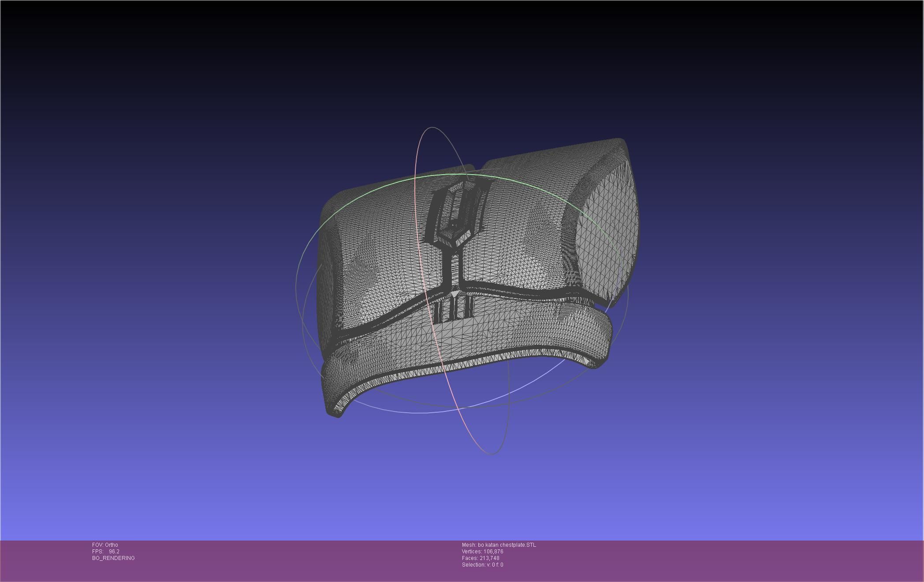Click the 'BO_RENDERING' label
The height and width of the screenshot is (582, 924).
[113, 558]
